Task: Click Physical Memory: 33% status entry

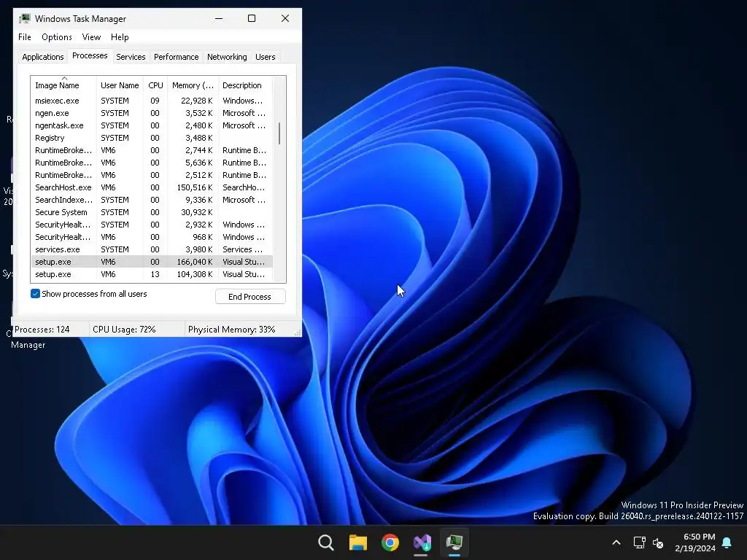Action: tap(231, 330)
